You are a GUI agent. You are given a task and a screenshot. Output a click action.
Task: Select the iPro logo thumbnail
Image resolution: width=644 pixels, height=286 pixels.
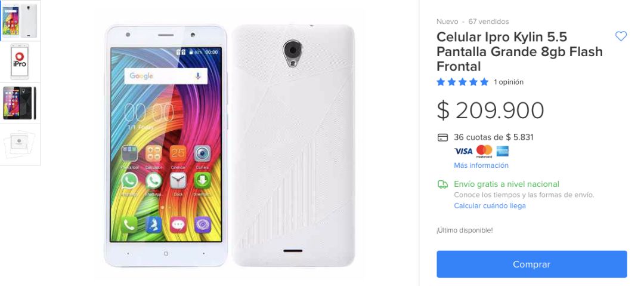20,61
